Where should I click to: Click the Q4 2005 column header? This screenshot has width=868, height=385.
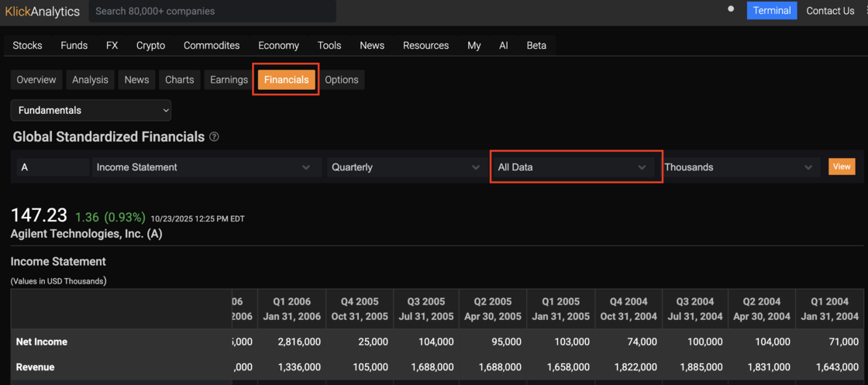(360, 309)
